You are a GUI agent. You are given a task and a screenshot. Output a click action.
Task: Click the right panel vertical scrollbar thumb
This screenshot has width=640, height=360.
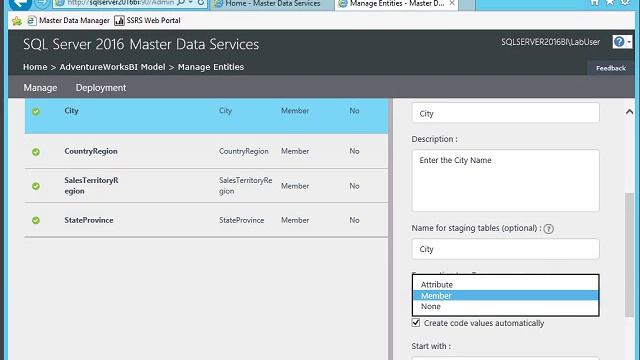[629, 255]
